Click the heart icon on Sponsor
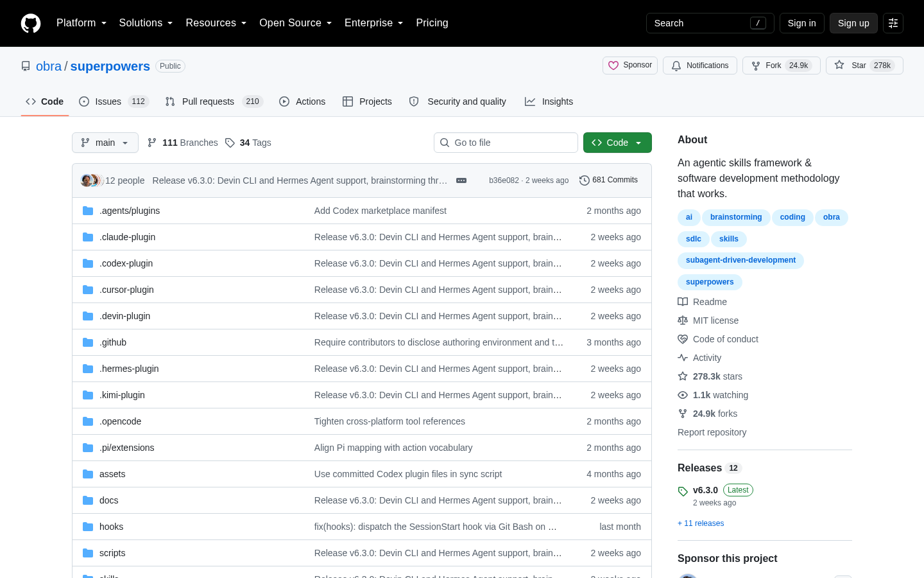Image resolution: width=924 pixels, height=578 pixels. pyautogui.click(x=613, y=66)
